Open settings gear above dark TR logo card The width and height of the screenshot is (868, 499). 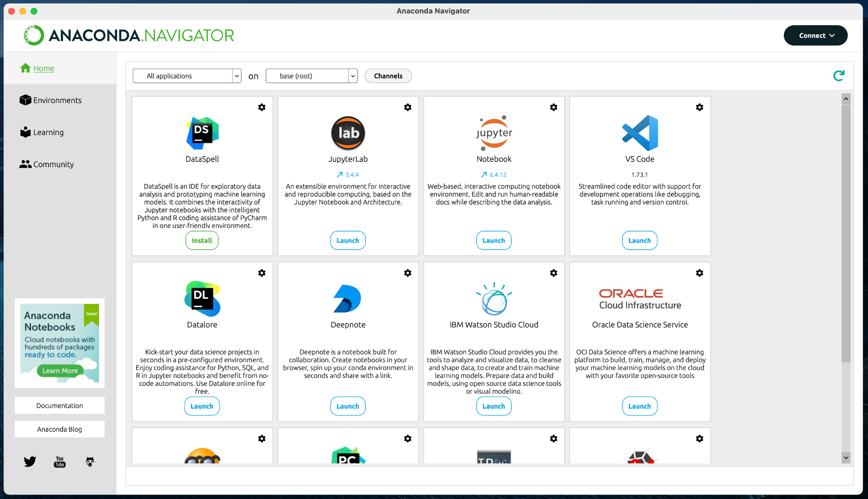[x=553, y=439]
